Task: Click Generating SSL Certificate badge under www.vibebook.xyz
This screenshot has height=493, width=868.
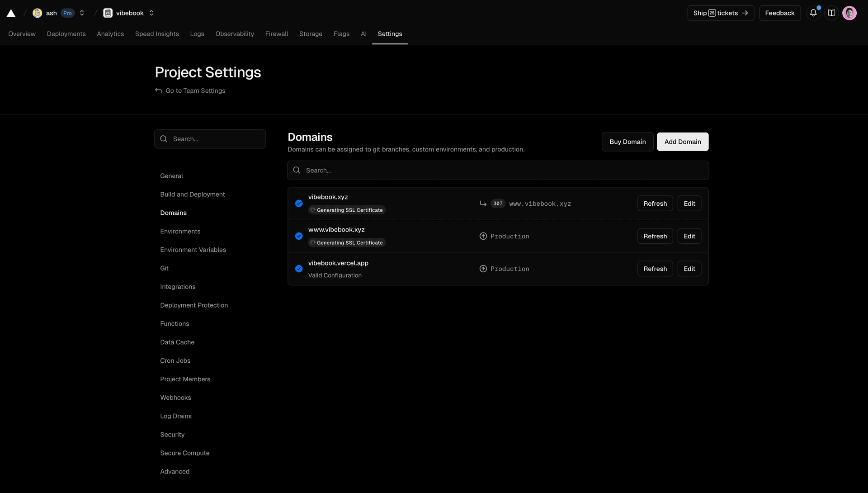Action: point(347,242)
